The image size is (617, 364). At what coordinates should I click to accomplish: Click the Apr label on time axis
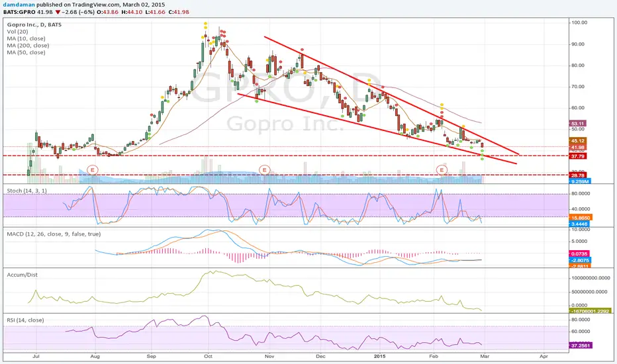[x=544, y=356]
